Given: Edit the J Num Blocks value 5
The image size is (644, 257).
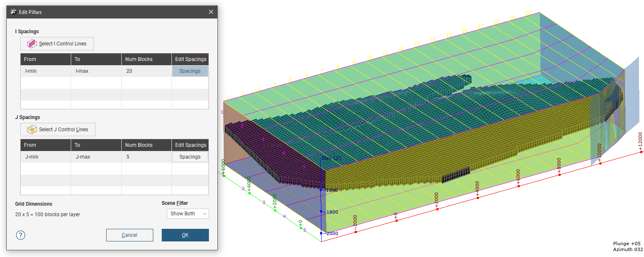Looking at the screenshot, I should (146, 157).
